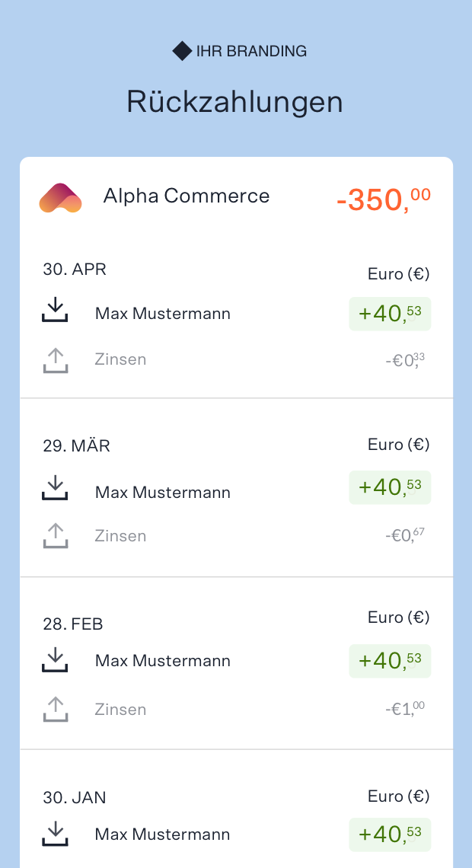Expand the 28. FEB transaction group
Image resolution: width=472 pixels, height=868 pixels.
tap(72, 624)
